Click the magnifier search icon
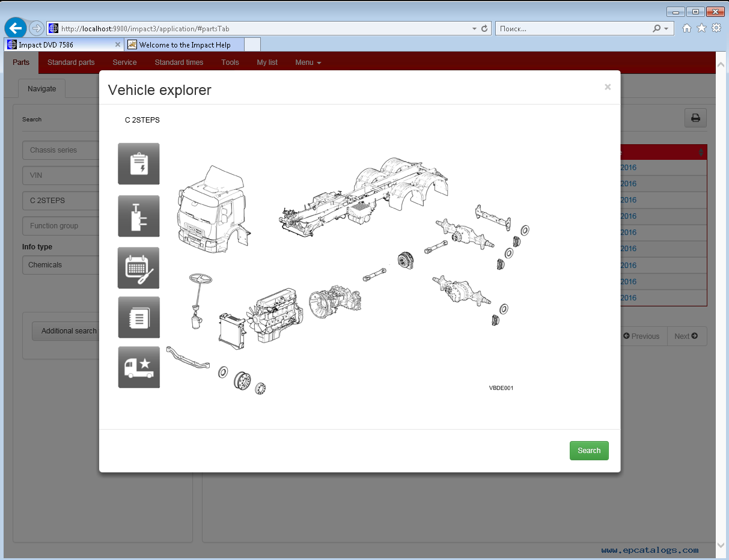 657,28
